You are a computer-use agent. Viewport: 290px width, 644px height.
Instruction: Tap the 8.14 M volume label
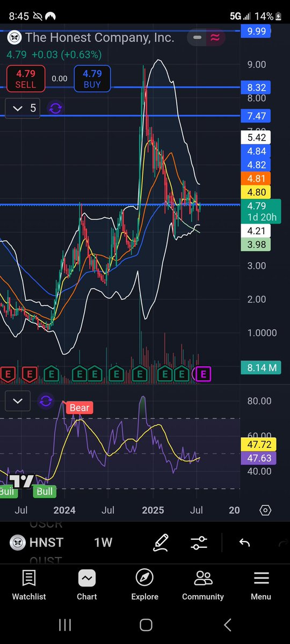point(261,367)
